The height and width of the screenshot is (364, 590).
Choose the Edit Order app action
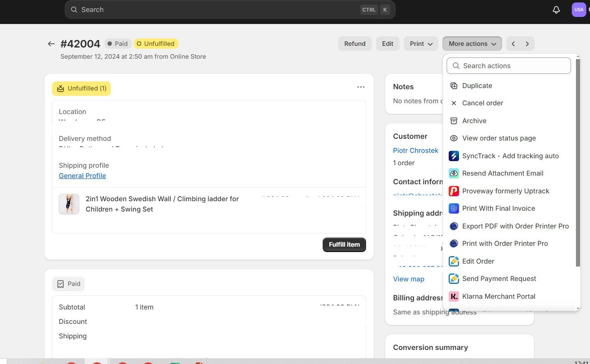point(509,261)
